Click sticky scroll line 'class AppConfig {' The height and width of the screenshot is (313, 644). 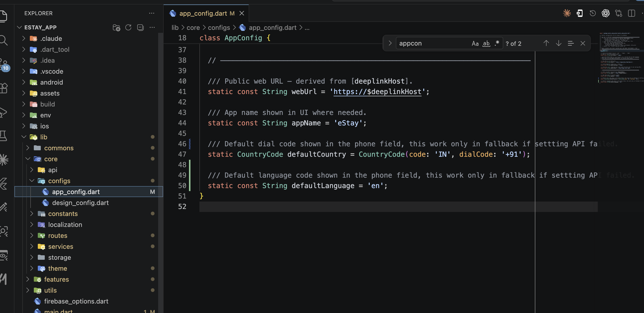pyautogui.click(x=235, y=38)
